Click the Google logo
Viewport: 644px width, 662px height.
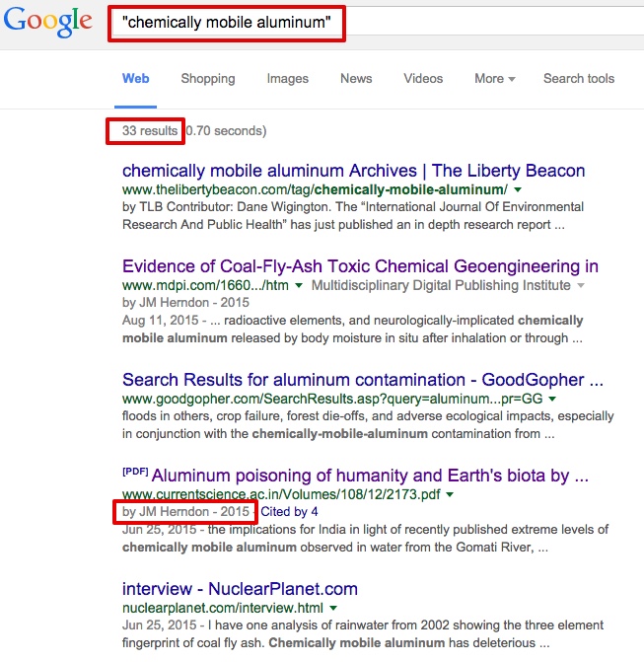pyautogui.click(x=47, y=22)
